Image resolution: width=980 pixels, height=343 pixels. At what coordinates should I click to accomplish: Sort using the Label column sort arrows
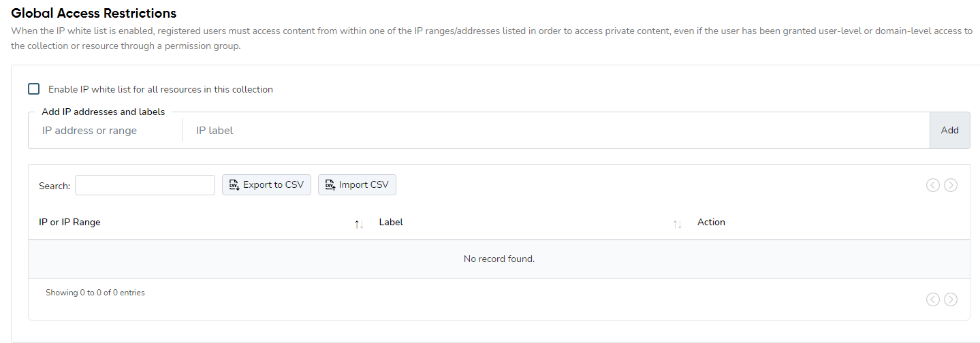pos(677,224)
